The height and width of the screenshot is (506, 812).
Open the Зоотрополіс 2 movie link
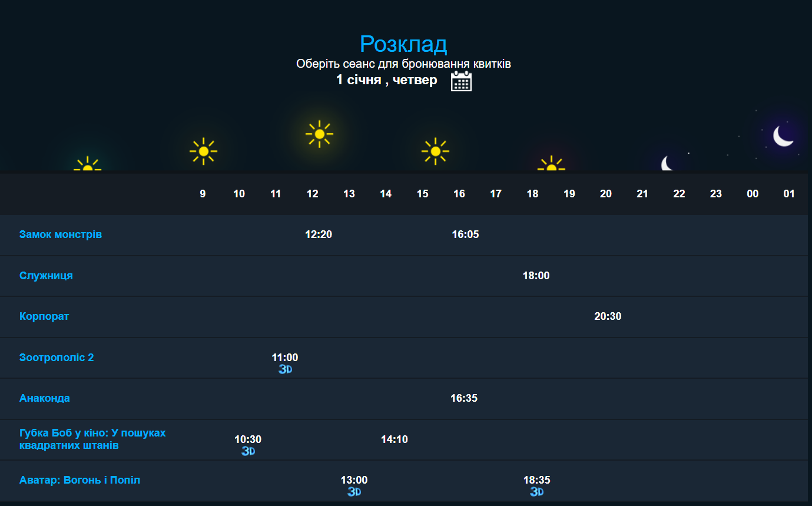coord(57,358)
